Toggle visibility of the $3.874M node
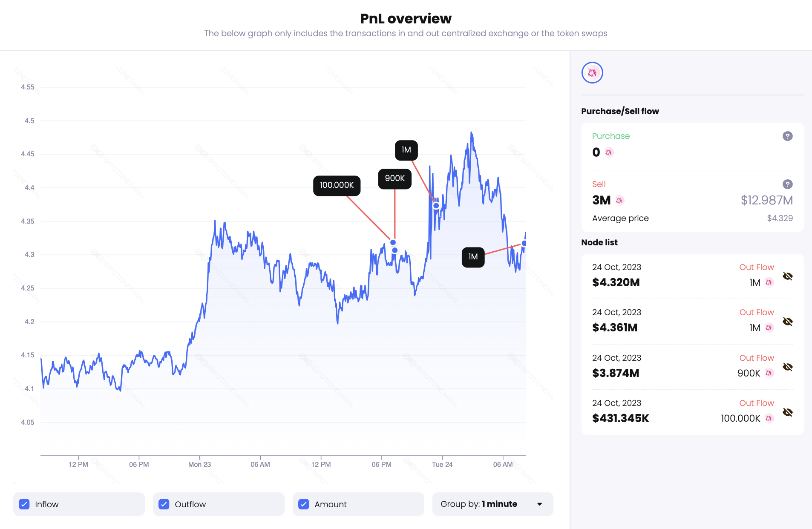The height and width of the screenshot is (529, 812). click(x=787, y=367)
